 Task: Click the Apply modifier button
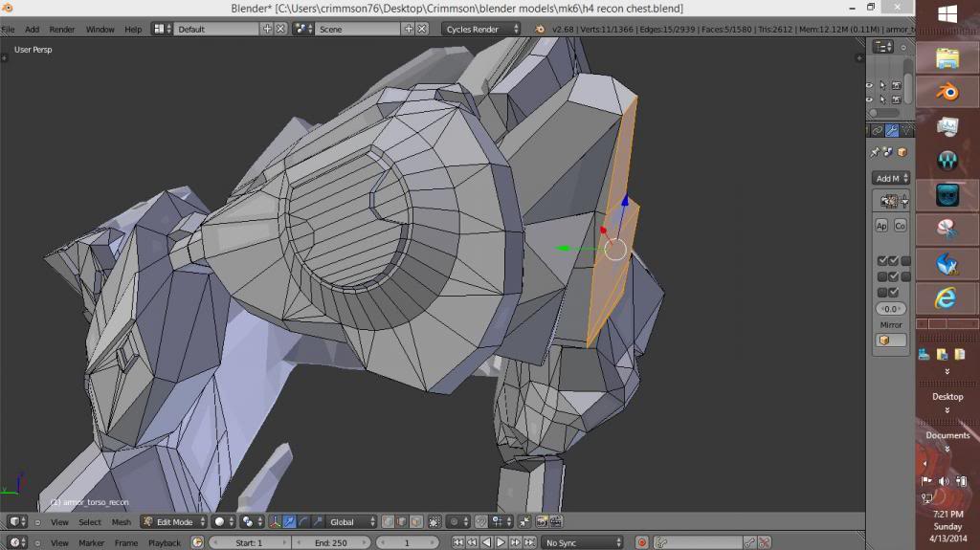pyautogui.click(x=881, y=226)
